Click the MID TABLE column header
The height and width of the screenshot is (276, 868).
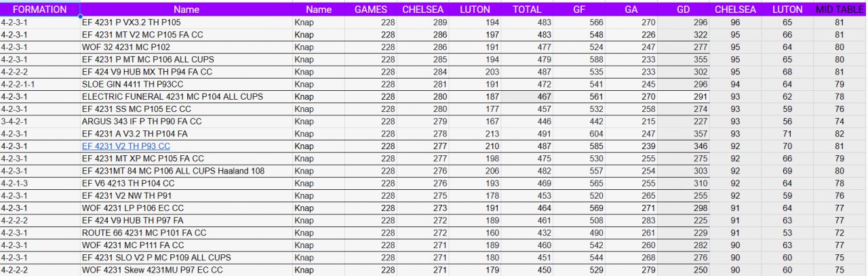point(840,9)
